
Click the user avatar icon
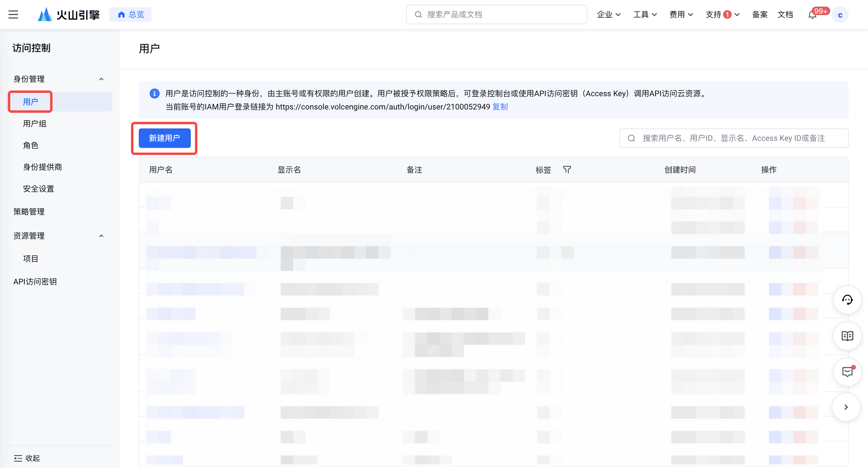[x=840, y=15]
